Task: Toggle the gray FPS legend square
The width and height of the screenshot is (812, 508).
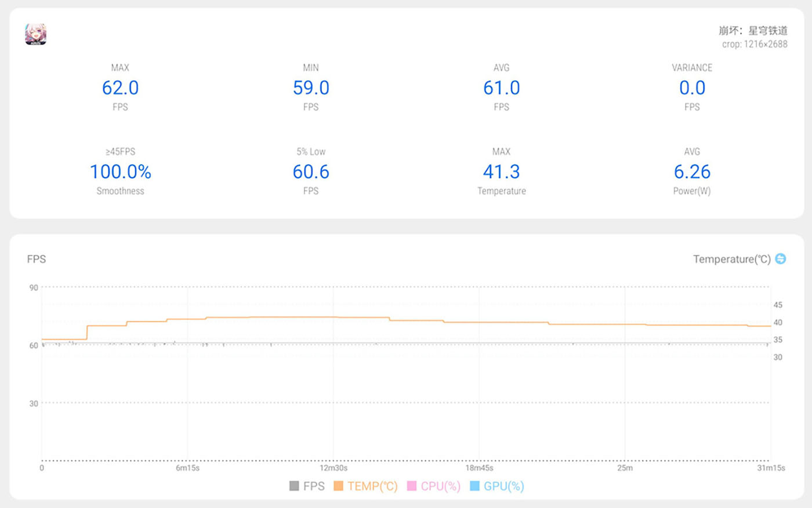Action: point(294,486)
